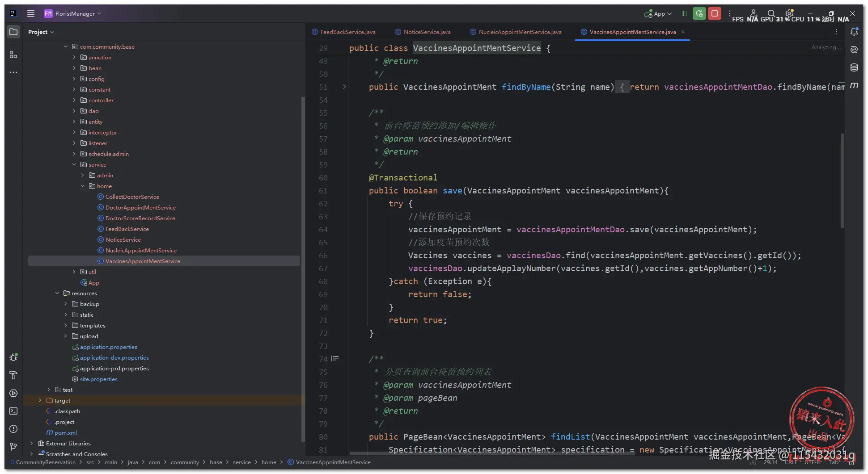
Task: Switch to the NucleicAppointMentService.java tab
Action: point(516,32)
